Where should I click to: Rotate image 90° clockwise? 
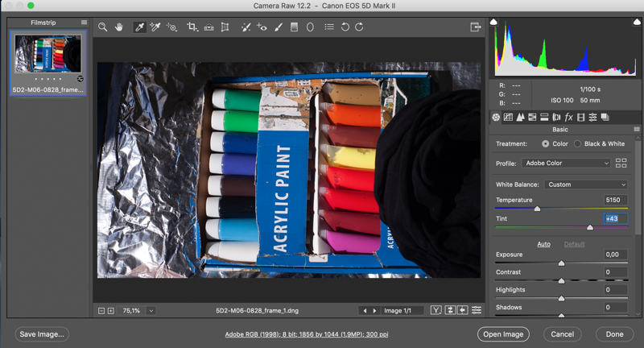coord(359,27)
